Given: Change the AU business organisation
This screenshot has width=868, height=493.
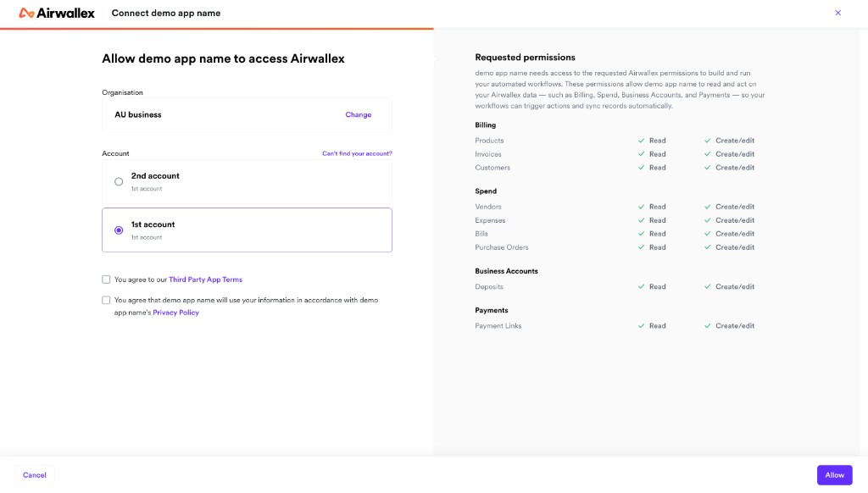Looking at the screenshot, I should pos(359,114).
